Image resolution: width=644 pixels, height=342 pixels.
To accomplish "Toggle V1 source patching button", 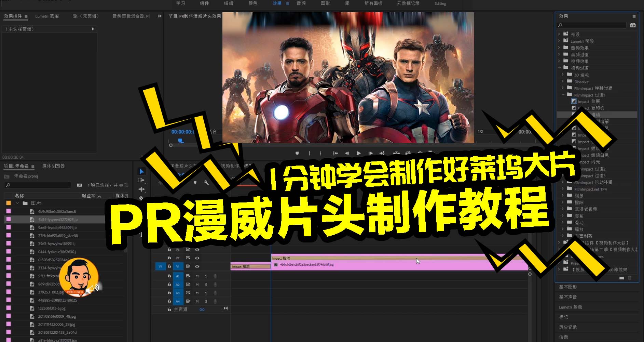I will point(160,266).
